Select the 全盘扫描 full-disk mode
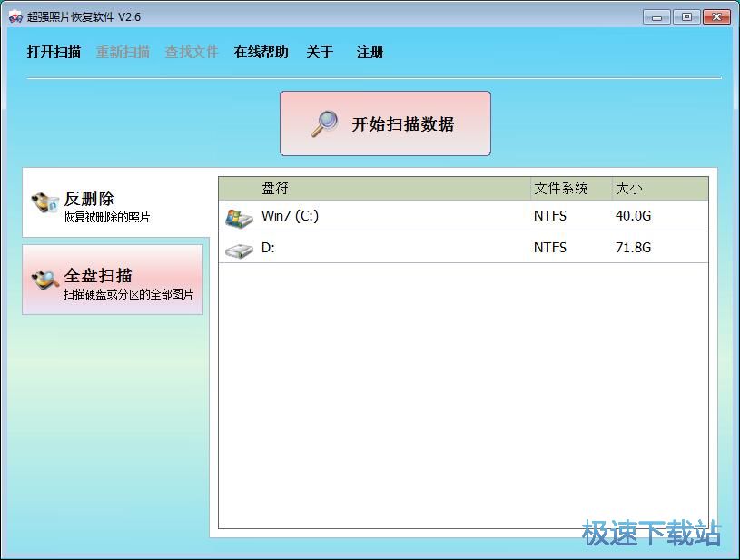The width and height of the screenshot is (740, 560). (113, 280)
